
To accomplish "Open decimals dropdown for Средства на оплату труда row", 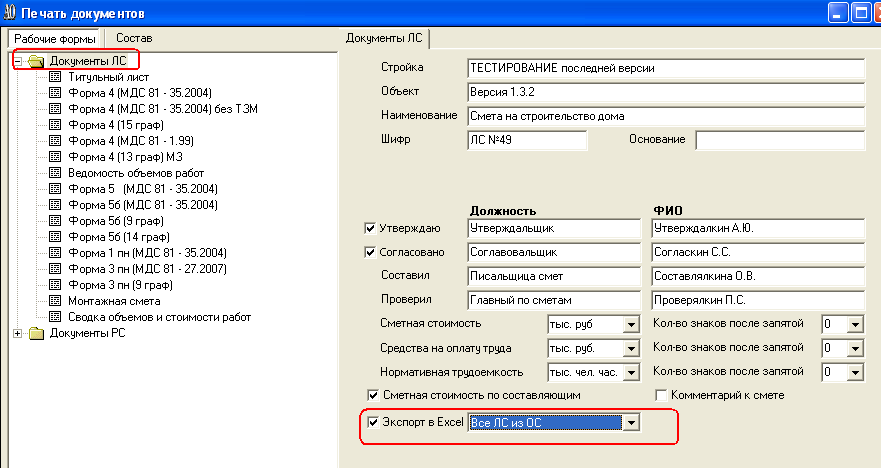I will [855, 349].
